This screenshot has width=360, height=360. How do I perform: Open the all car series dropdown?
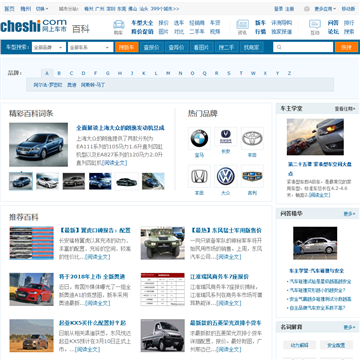click(90, 47)
